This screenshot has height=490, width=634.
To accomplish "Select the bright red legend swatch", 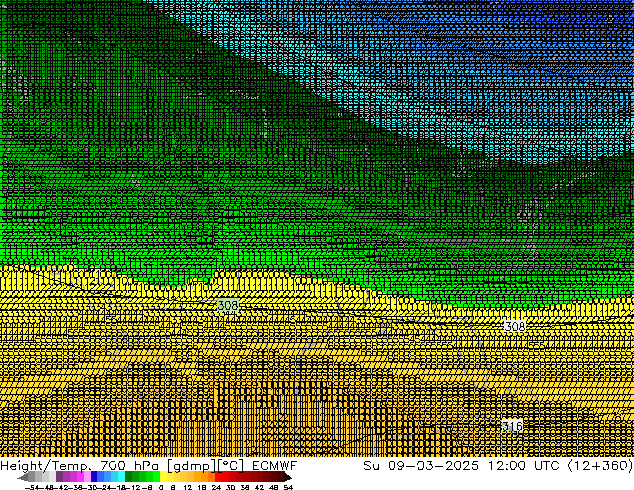I will pyautogui.click(x=218, y=476).
